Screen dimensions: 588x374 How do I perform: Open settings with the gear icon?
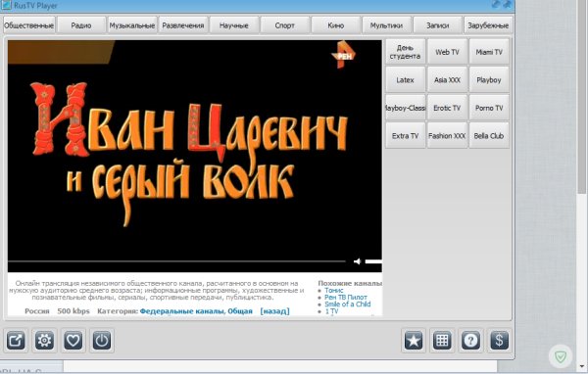click(44, 341)
